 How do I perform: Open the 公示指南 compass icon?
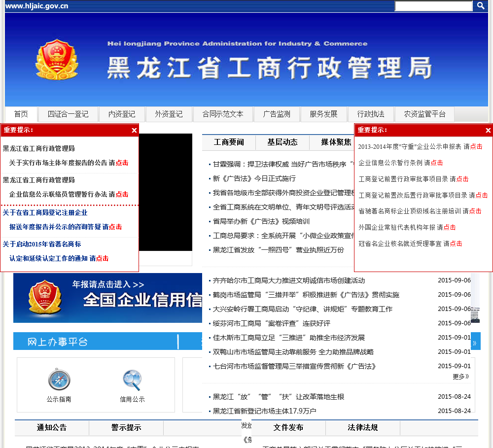pos(59,380)
